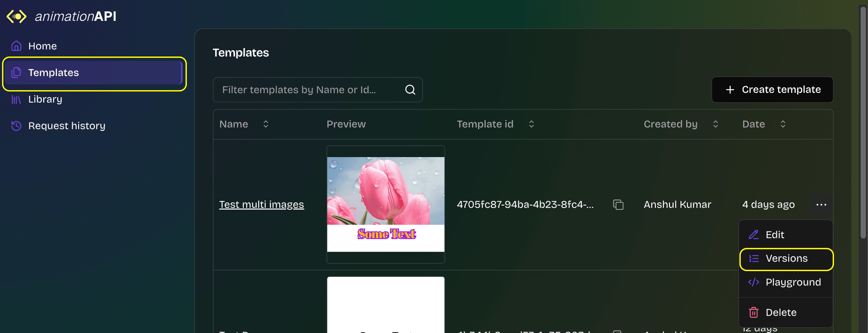Click the search magnifier icon
The height and width of the screenshot is (333, 868).
(x=410, y=89)
